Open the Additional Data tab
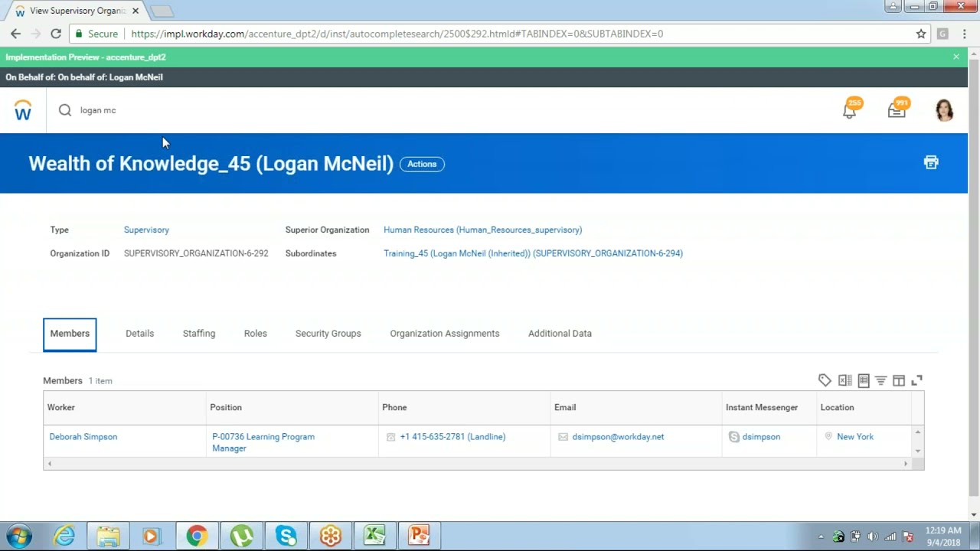Image resolution: width=980 pixels, height=551 pixels. click(560, 334)
